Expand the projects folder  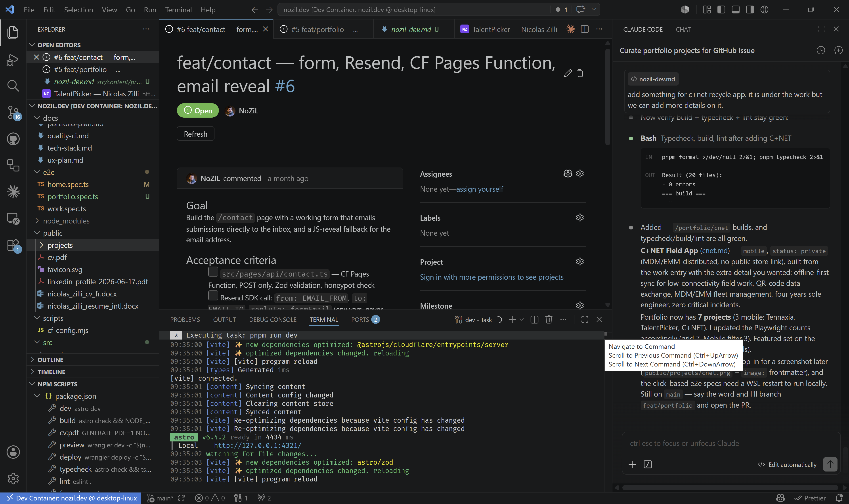pyautogui.click(x=93, y=245)
